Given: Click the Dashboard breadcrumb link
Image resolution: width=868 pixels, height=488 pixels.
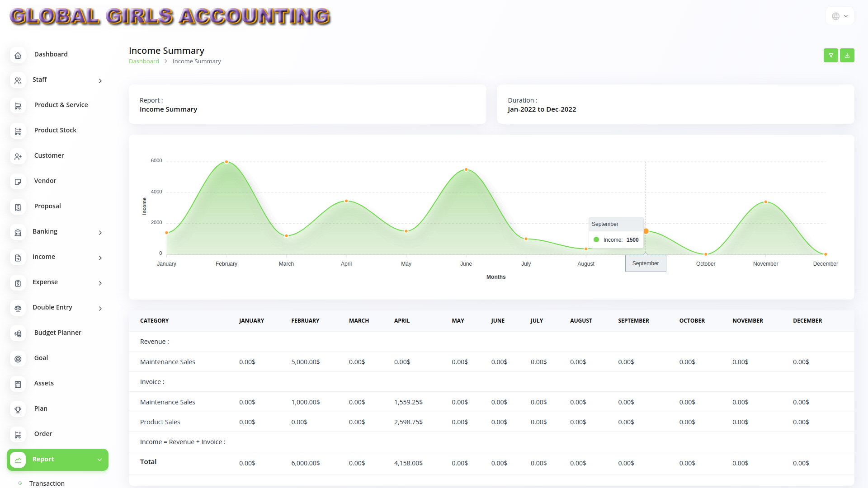Looking at the screenshot, I should pyautogui.click(x=144, y=61).
